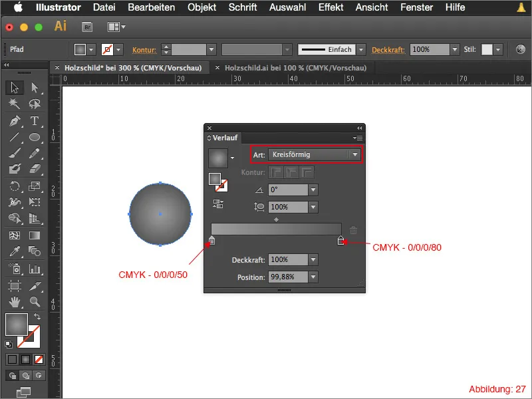Click the orange Kontur link
Image resolution: width=532 pixels, height=399 pixels.
click(144, 50)
